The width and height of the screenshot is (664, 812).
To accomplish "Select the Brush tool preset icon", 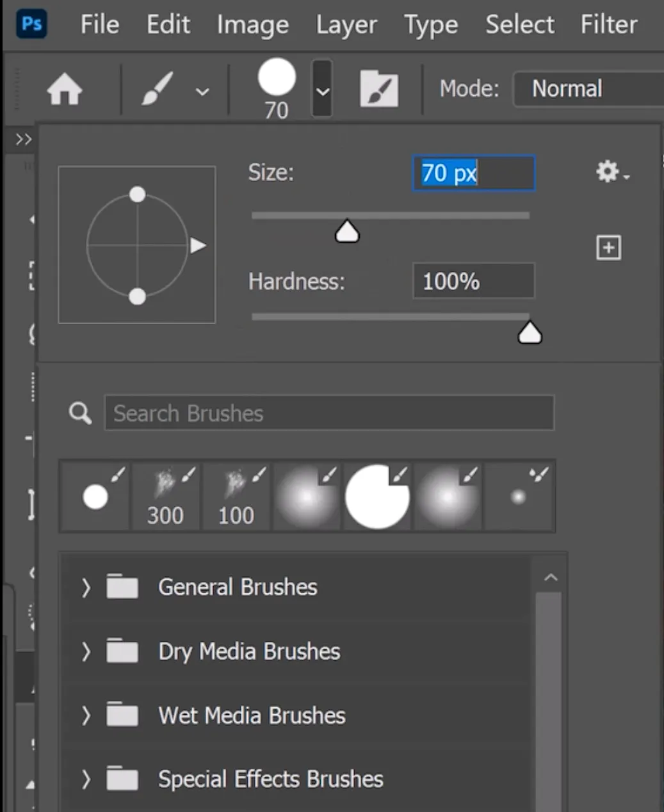I will [x=158, y=90].
